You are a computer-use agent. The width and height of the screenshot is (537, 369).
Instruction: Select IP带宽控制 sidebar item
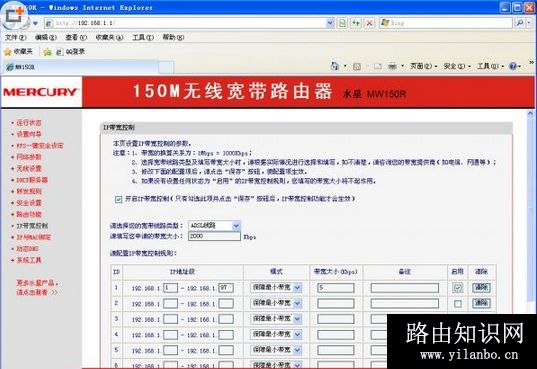tap(32, 226)
